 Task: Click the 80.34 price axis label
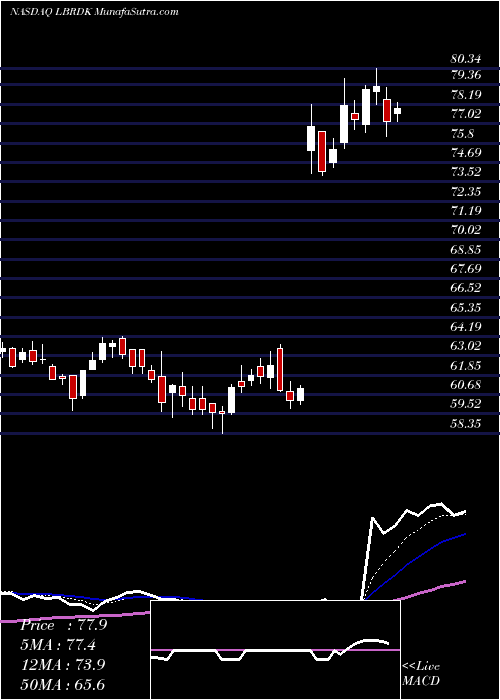click(466, 59)
